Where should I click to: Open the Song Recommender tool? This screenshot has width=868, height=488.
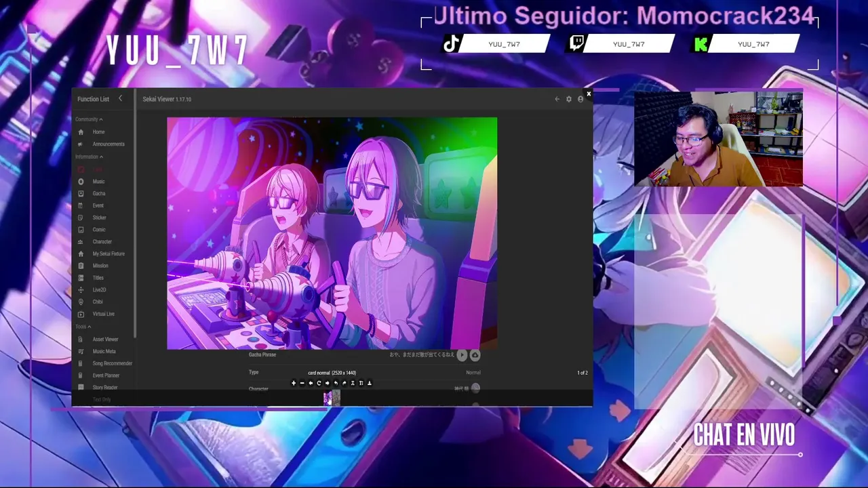coord(113,363)
